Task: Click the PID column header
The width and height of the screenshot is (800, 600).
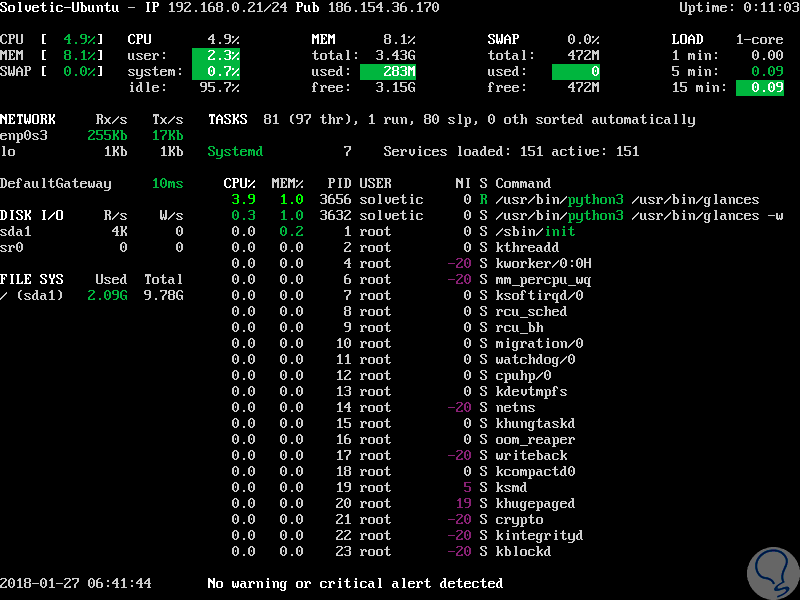Action: pos(339,184)
